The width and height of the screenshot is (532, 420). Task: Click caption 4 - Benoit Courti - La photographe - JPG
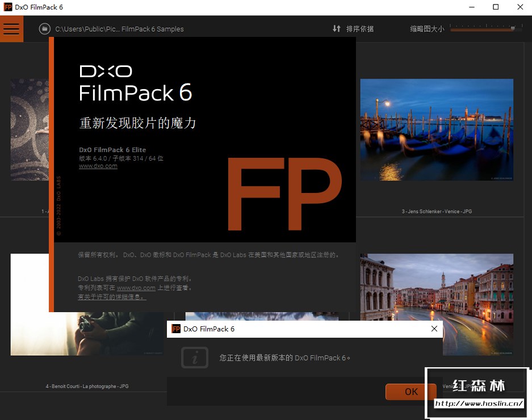[87, 386]
